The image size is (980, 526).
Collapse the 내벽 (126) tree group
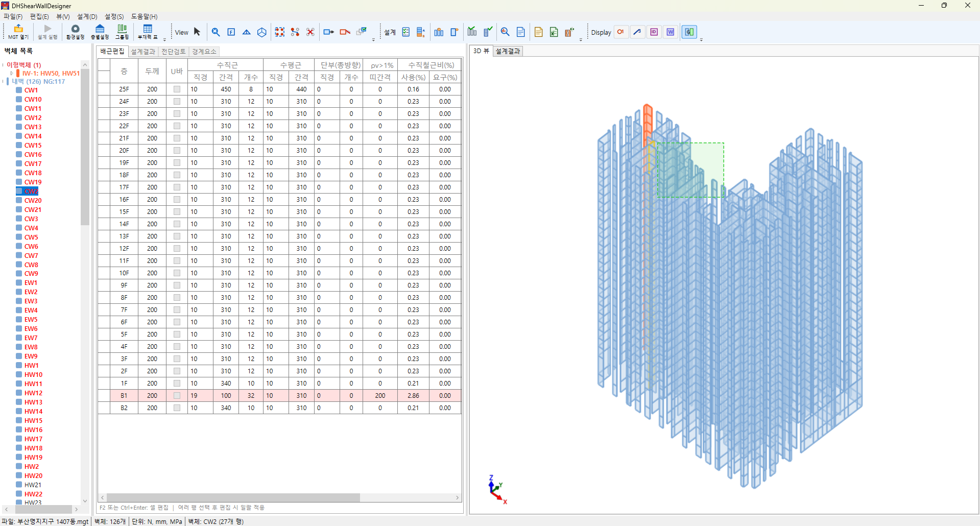tap(4, 82)
